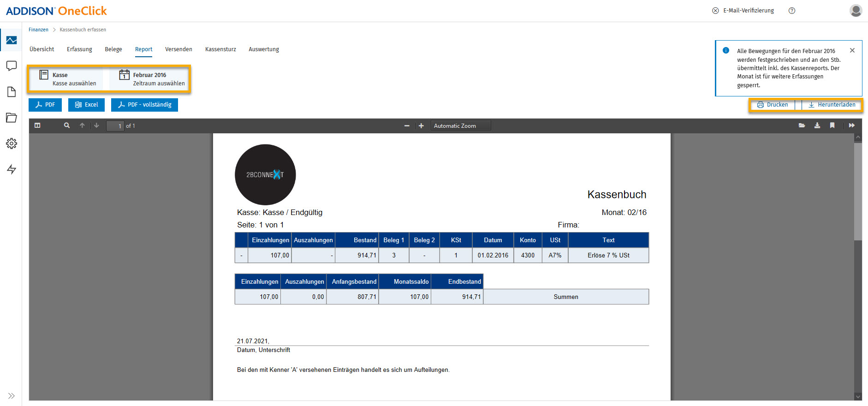Go to next PDF page arrow
Image resolution: width=868 pixels, height=406 pixels.
tap(96, 125)
